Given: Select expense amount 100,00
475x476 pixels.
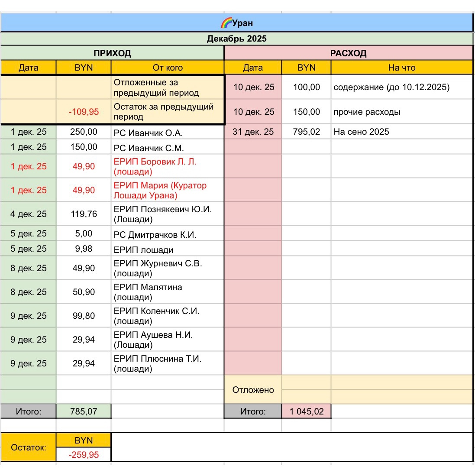Looking at the screenshot, I should (307, 87).
